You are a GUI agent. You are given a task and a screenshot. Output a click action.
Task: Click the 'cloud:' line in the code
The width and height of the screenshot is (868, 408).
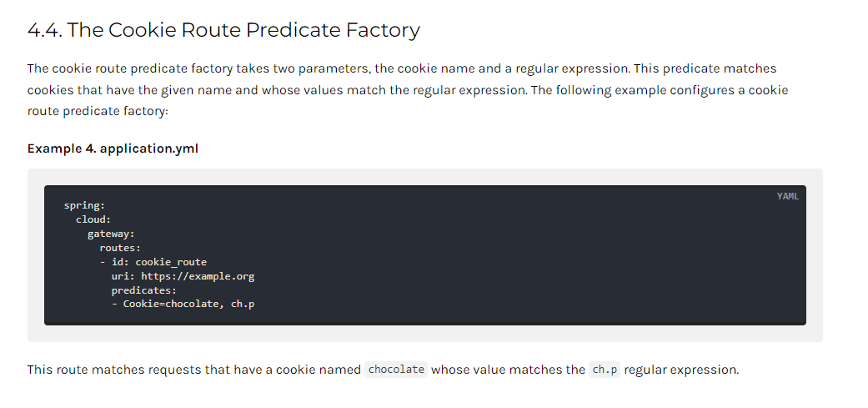[93, 219]
